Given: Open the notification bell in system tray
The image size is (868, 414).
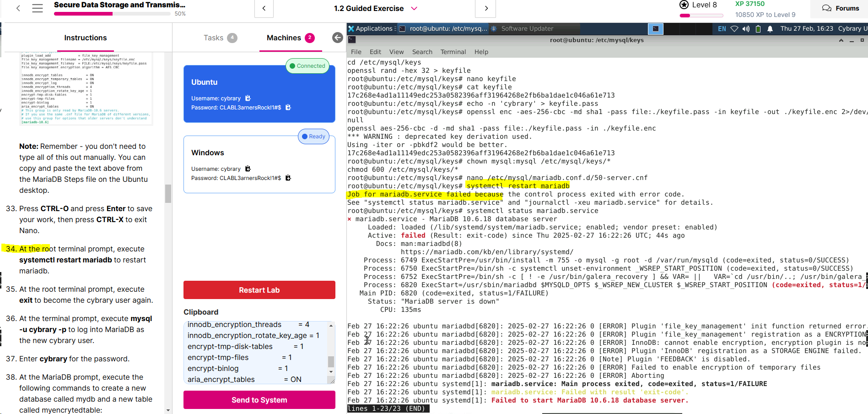Looking at the screenshot, I should [x=770, y=29].
